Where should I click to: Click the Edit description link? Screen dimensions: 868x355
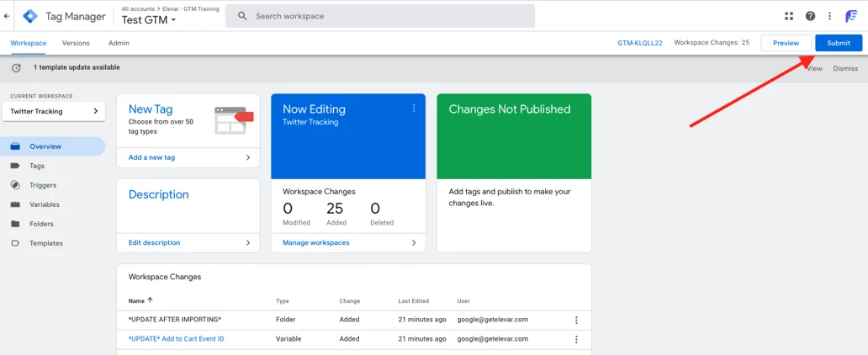pyautogui.click(x=154, y=242)
